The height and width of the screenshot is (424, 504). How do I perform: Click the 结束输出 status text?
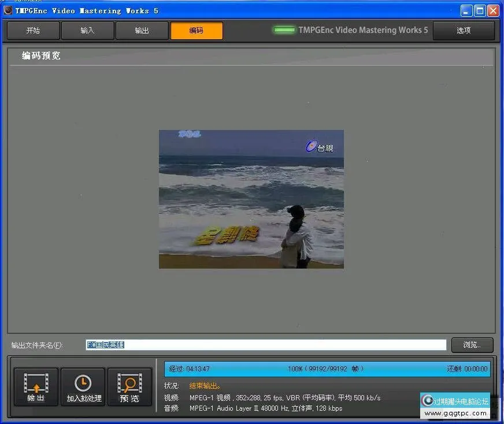point(205,386)
